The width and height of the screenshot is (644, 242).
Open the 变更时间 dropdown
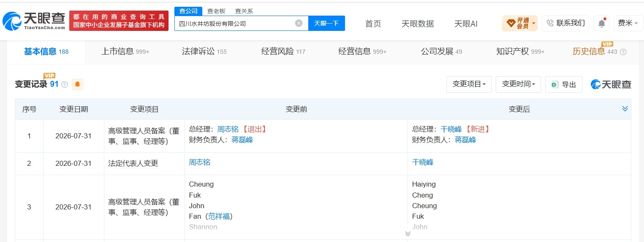click(x=518, y=84)
